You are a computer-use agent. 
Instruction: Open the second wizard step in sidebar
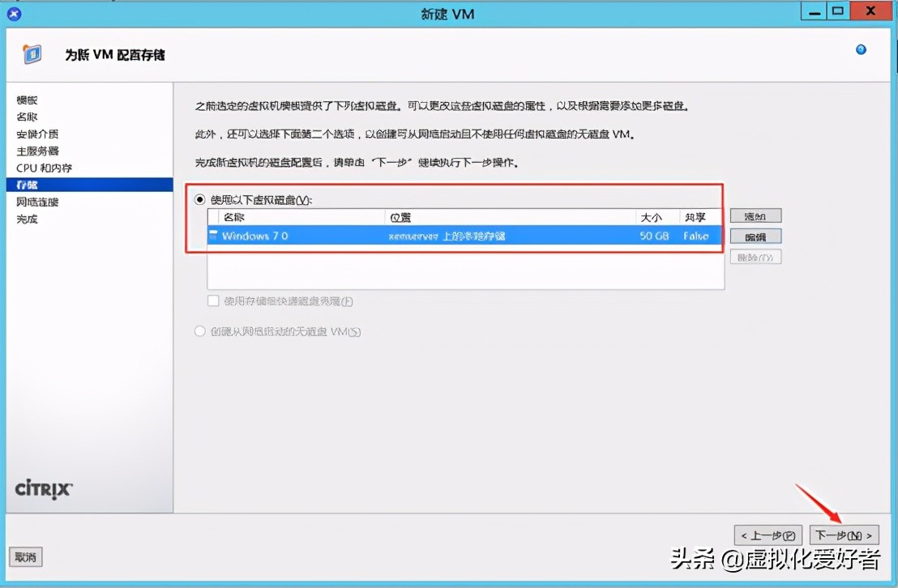[27, 117]
